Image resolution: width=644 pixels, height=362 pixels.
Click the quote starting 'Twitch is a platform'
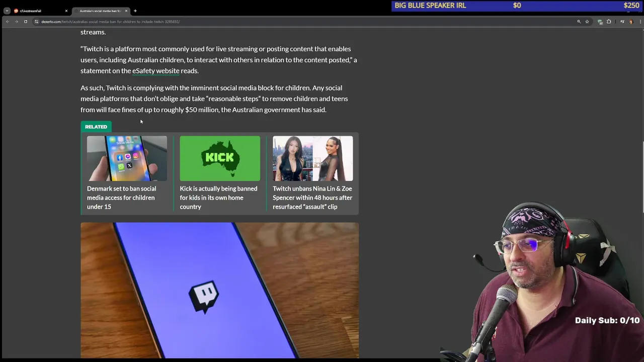pos(219,60)
